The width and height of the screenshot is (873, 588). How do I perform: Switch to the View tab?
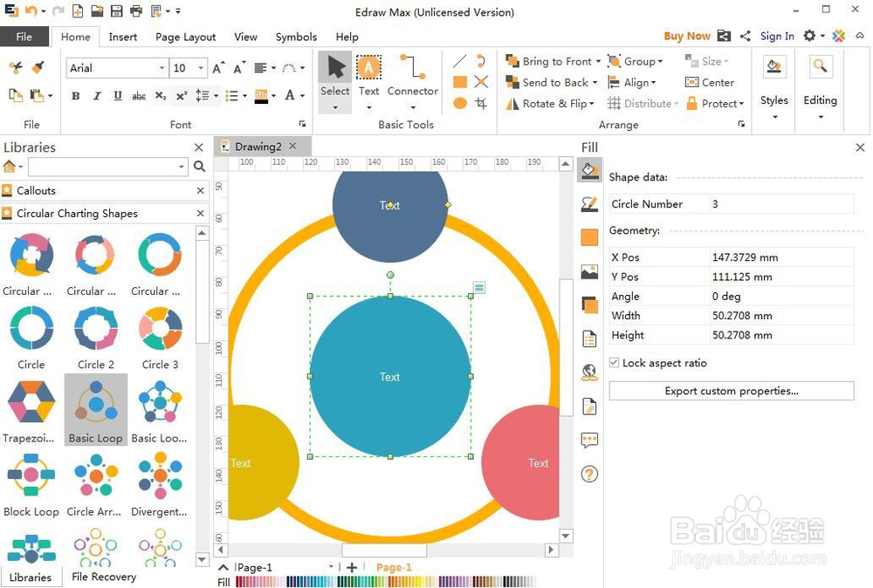click(245, 37)
